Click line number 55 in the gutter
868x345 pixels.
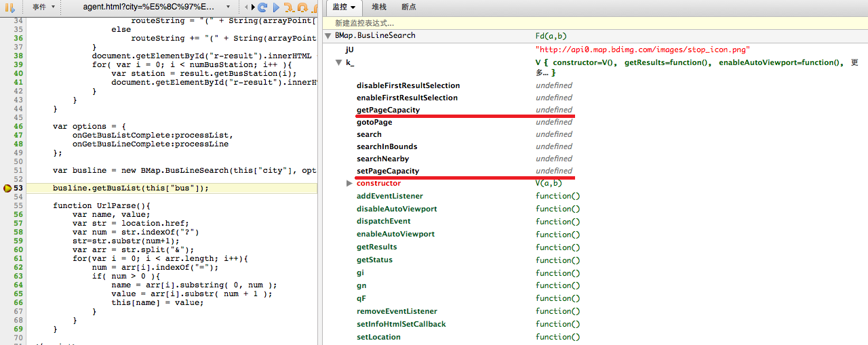pyautogui.click(x=18, y=205)
